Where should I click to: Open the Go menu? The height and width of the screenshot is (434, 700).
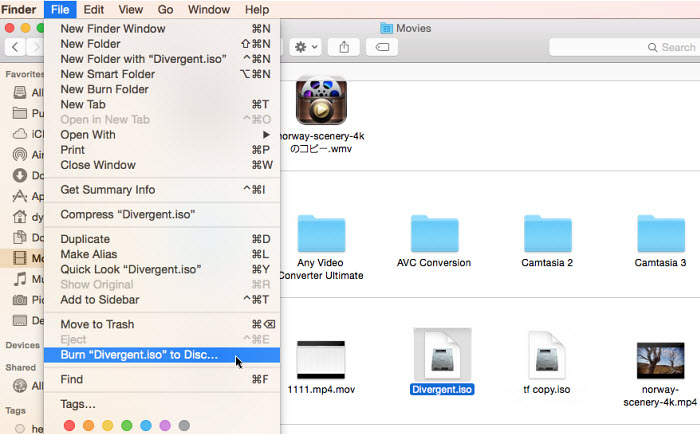[x=165, y=9]
